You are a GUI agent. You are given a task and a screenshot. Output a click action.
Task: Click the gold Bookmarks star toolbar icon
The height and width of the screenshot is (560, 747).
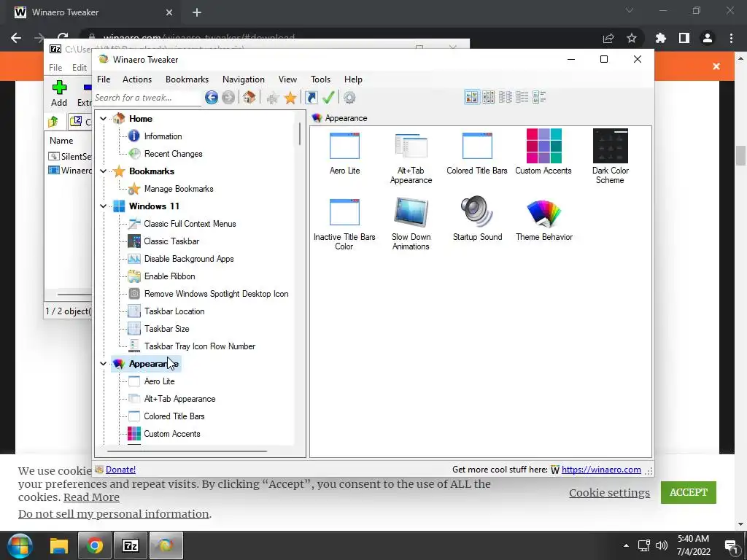pyautogui.click(x=290, y=98)
